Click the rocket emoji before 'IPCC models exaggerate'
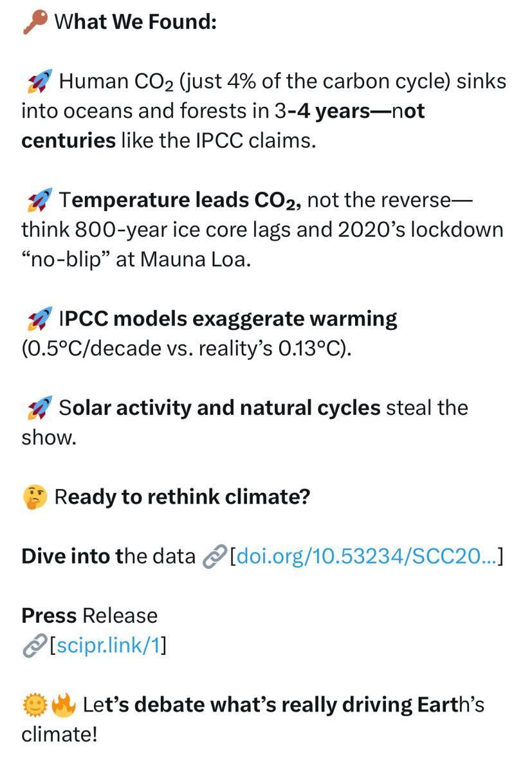The height and width of the screenshot is (765, 532). [39, 319]
